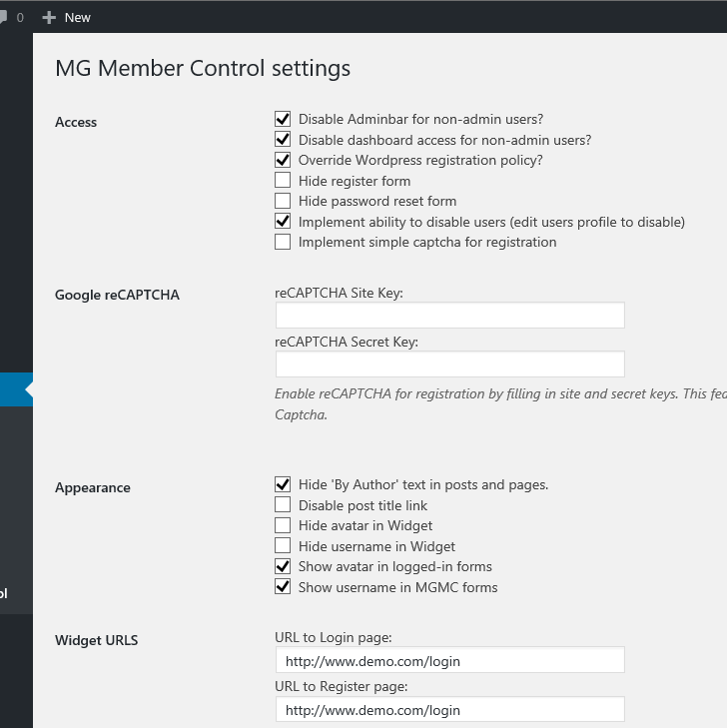Click the URL to Register page field

click(x=449, y=709)
